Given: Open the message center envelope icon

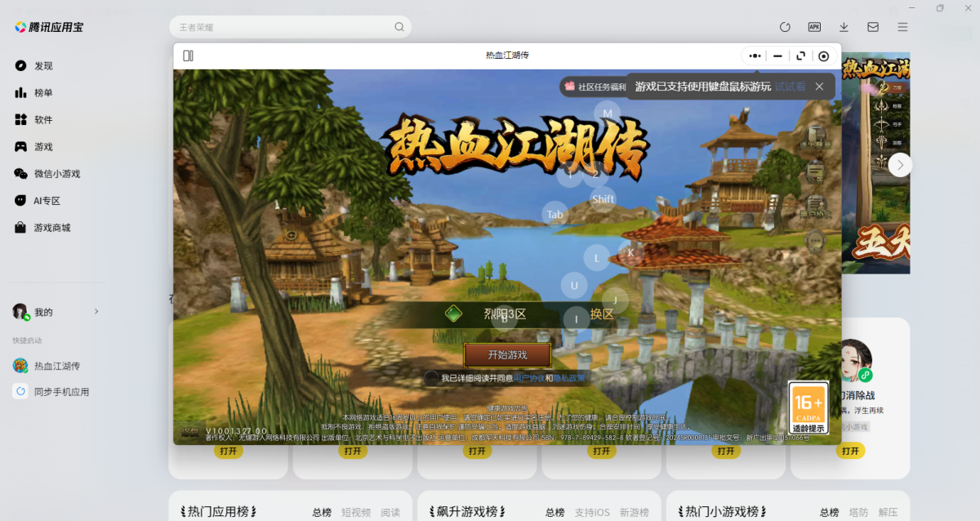Looking at the screenshot, I should (x=872, y=26).
